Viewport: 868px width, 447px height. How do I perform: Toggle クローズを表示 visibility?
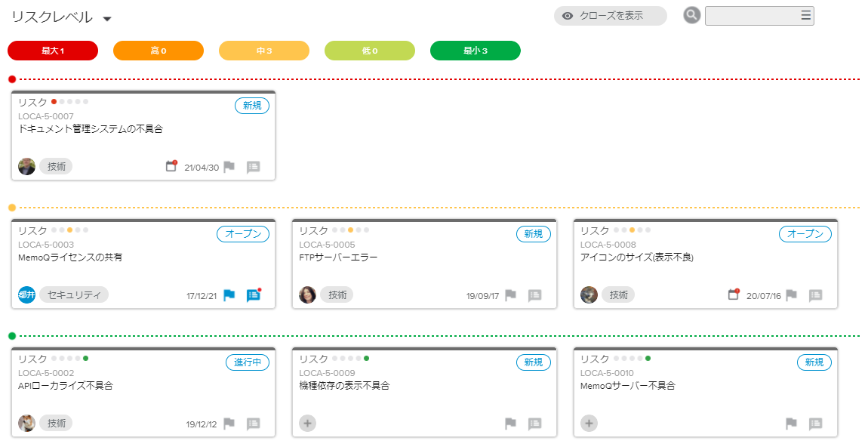click(x=610, y=16)
